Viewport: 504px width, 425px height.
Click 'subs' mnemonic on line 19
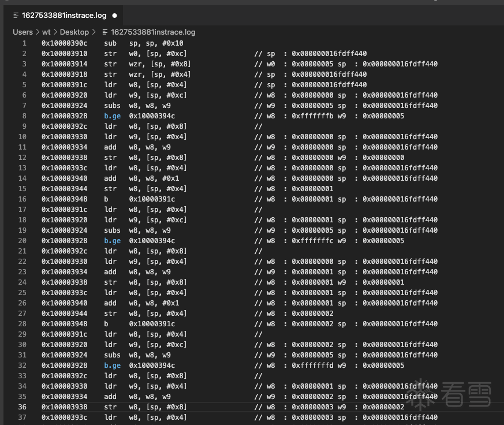pos(112,230)
